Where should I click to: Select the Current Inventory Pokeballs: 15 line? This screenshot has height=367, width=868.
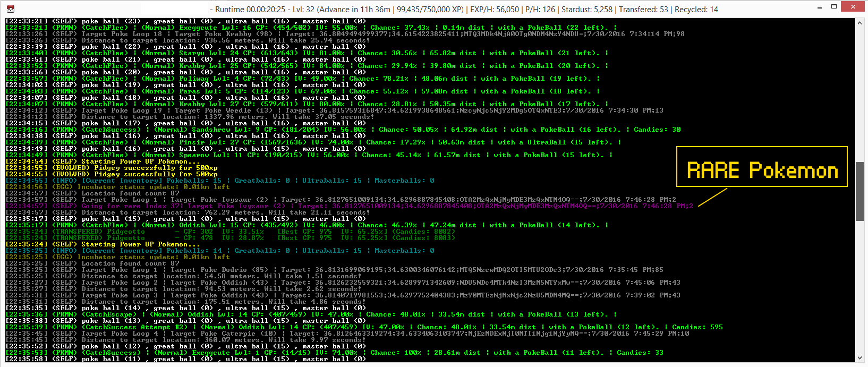click(220, 181)
